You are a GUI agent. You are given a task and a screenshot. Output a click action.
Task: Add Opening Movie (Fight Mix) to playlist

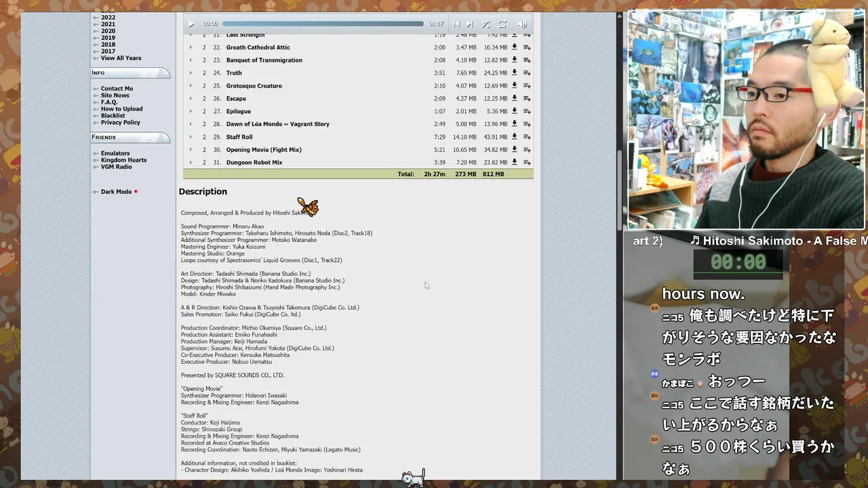tap(527, 150)
